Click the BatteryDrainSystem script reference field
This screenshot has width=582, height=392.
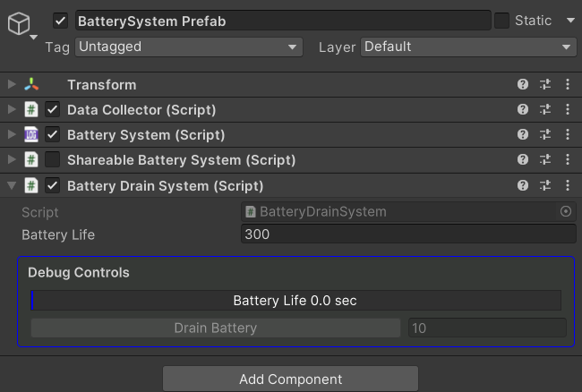[408, 211]
